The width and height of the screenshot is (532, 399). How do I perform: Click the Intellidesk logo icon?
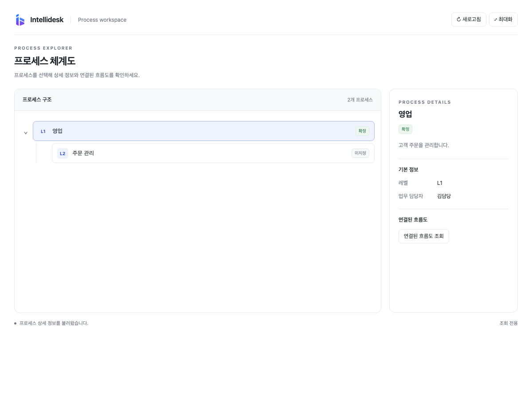[x=20, y=20]
